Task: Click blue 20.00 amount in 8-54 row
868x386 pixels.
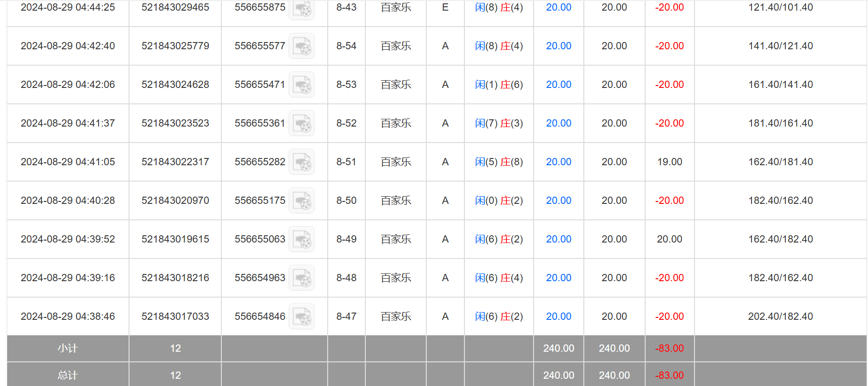Action: point(558,46)
